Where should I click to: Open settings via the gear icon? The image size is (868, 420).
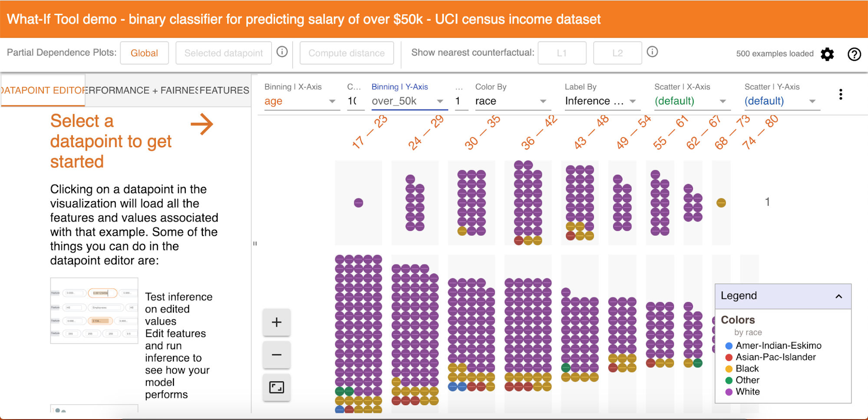click(827, 54)
